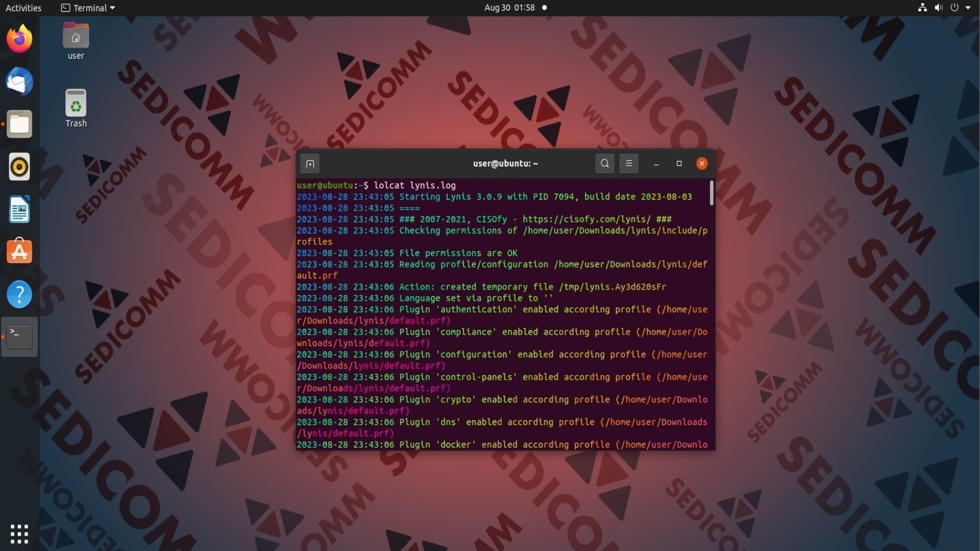This screenshot has height=551, width=980.
Task: Click the 'Starting Lynis 3.0.9' log line
Action: click(494, 197)
